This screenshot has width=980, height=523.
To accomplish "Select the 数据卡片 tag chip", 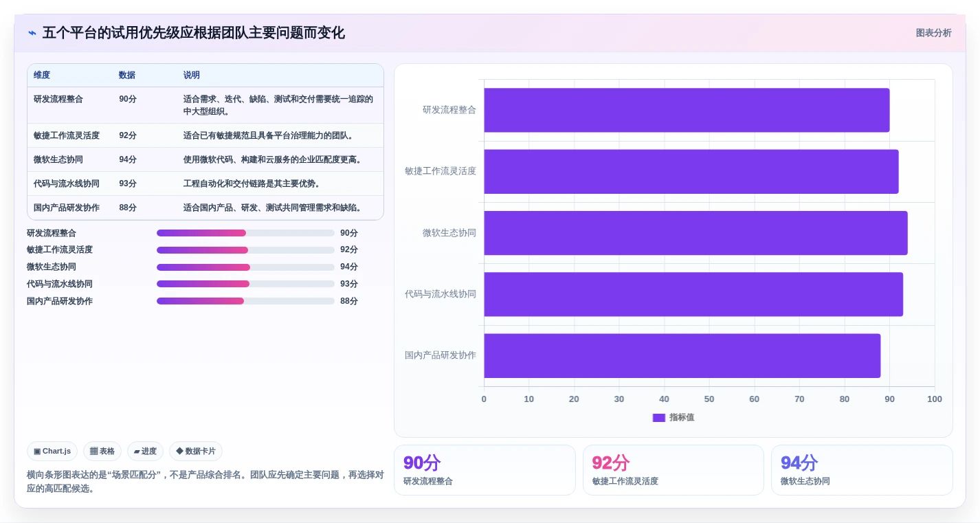I will click(196, 452).
